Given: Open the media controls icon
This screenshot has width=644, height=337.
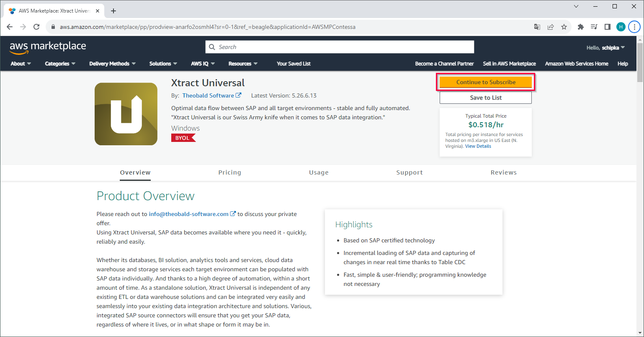Looking at the screenshot, I should click(x=594, y=27).
